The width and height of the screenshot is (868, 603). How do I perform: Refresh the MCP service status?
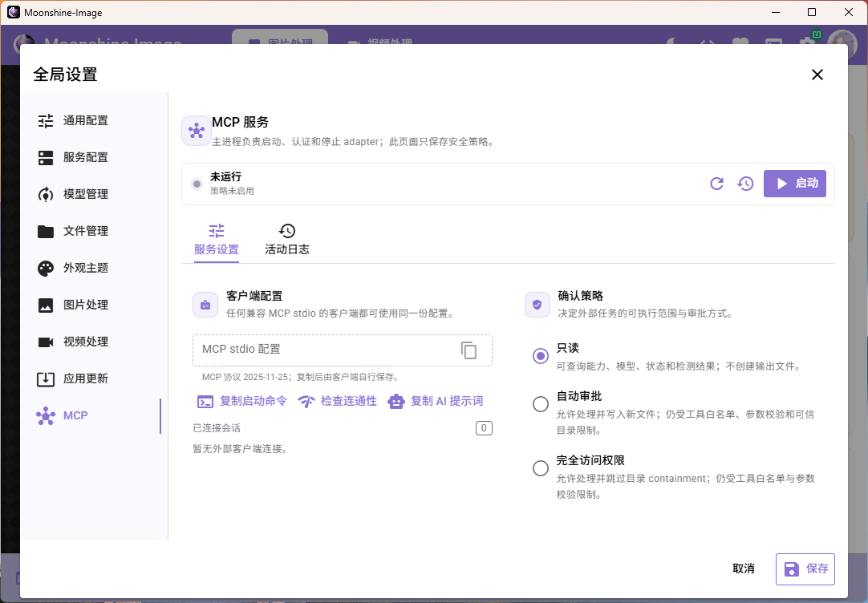click(x=717, y=184)
